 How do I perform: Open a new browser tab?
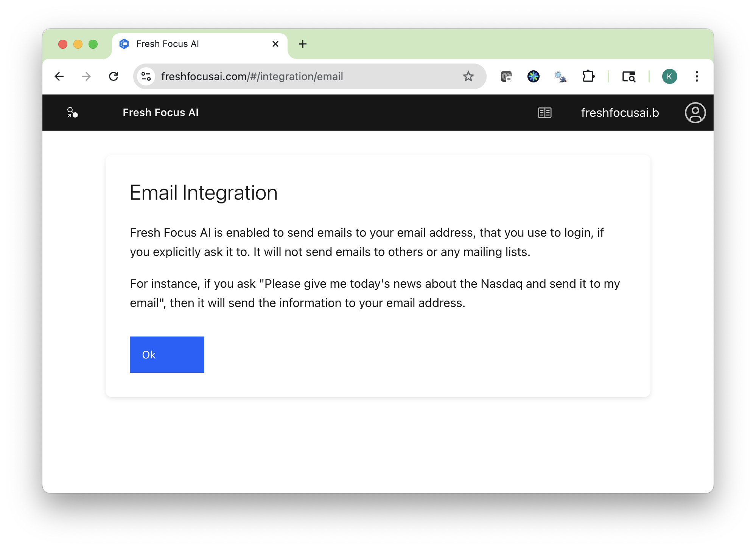tap(302, 43)
